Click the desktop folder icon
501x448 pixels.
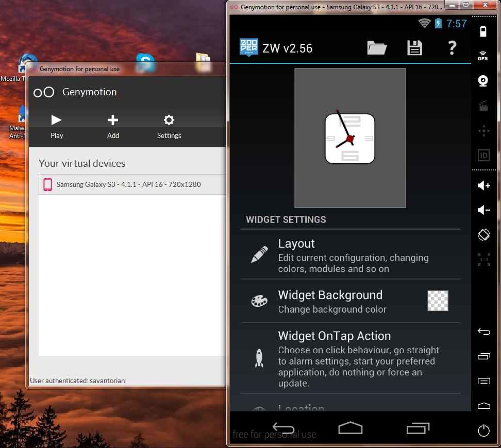pos(203,62)
